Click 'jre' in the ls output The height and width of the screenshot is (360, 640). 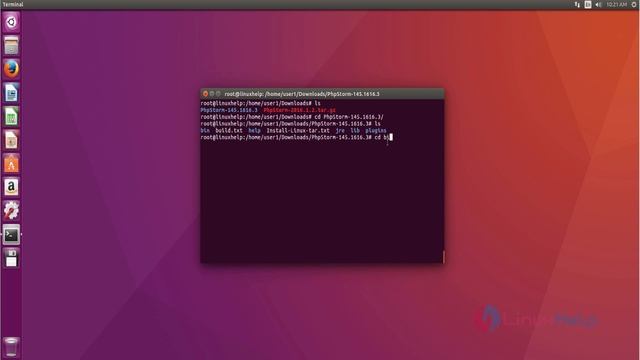[340, 131]
